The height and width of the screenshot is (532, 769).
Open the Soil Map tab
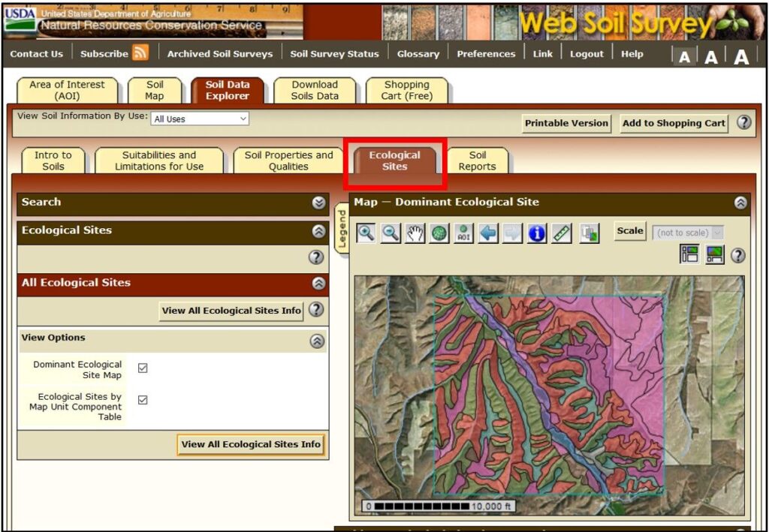pos(155,91)
